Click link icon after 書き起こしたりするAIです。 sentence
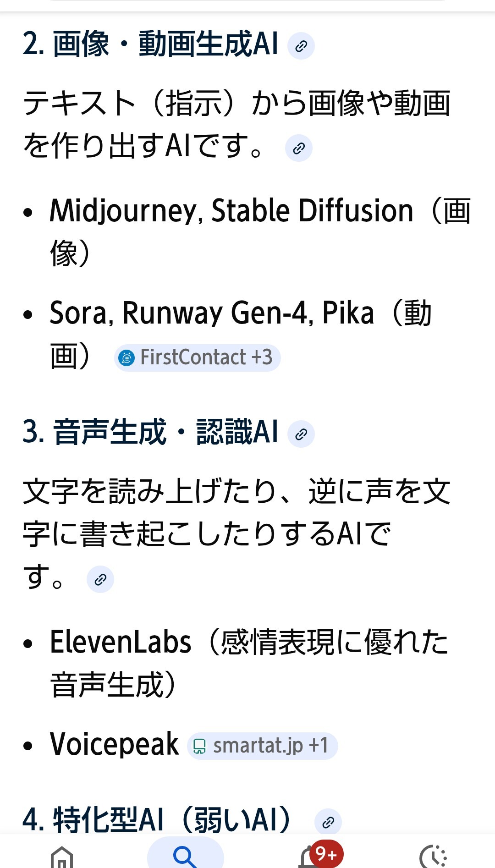The height and width of the screenshot is (868, 495). 100,579
